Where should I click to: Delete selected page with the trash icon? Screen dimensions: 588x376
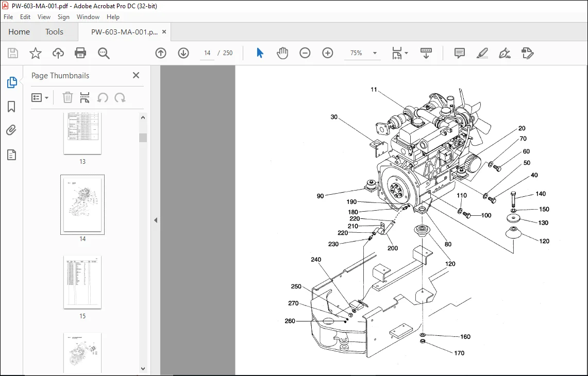click(68, 98)
